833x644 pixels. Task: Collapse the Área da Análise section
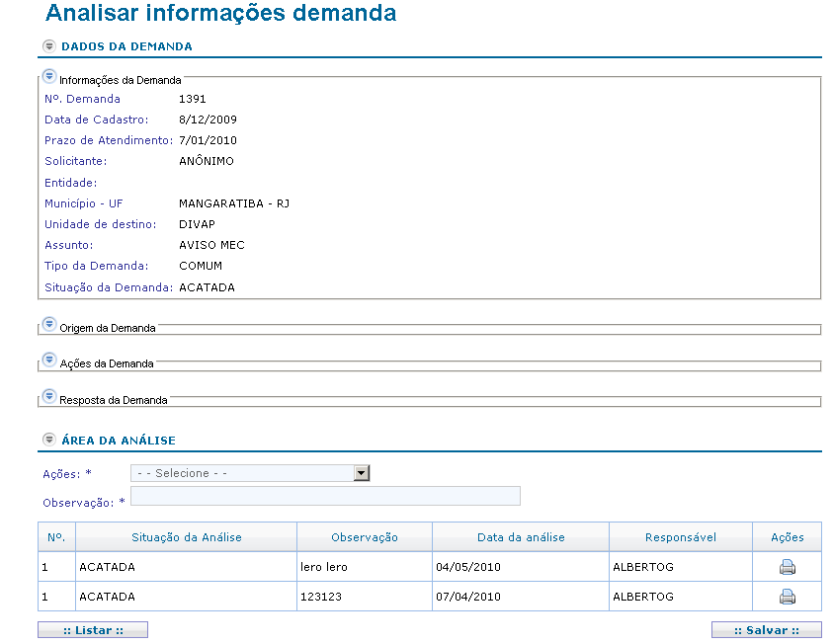click(49, 440)
